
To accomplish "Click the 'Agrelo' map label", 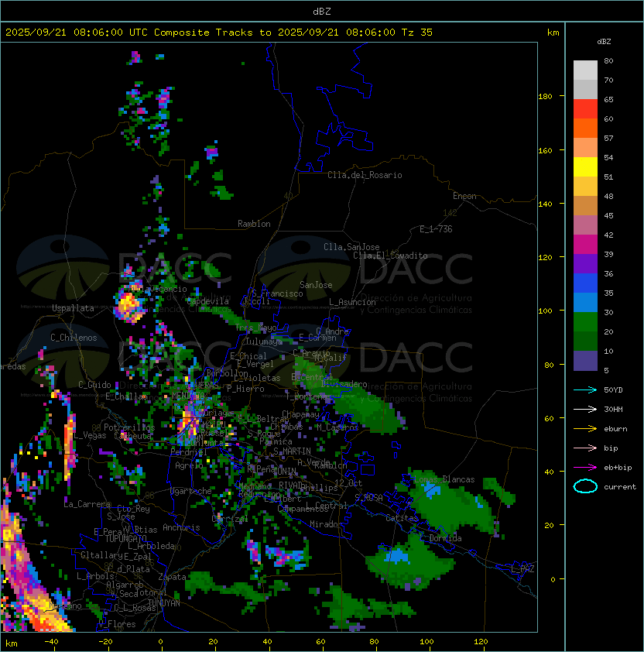I will coord(189,465).
